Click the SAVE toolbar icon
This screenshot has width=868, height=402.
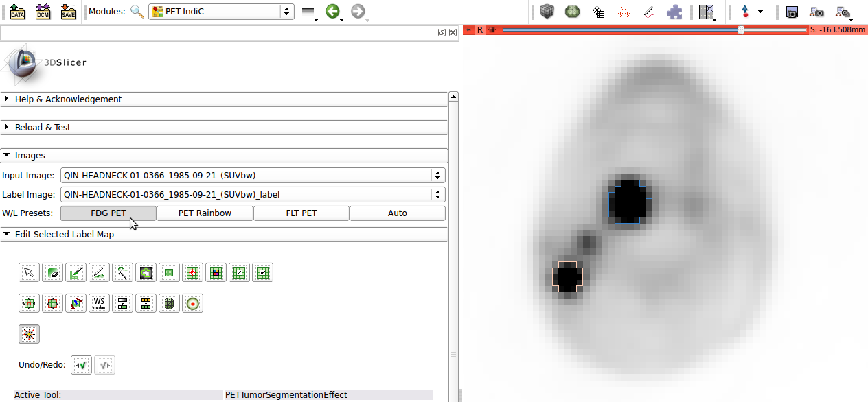tap(68, 12)
